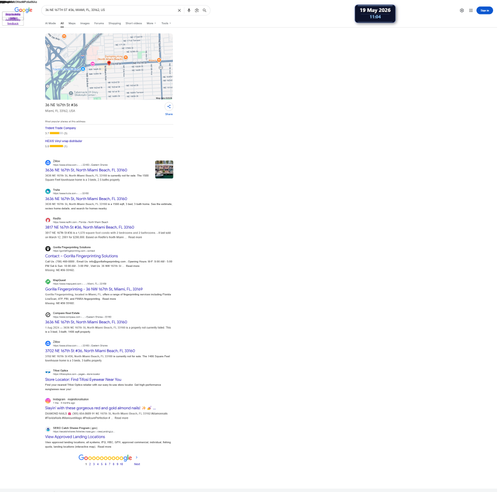This screenshot has width=500, height=492.
Task: Open Trulia 3636 NE 167th St result
Action: (x=86, y=199)
